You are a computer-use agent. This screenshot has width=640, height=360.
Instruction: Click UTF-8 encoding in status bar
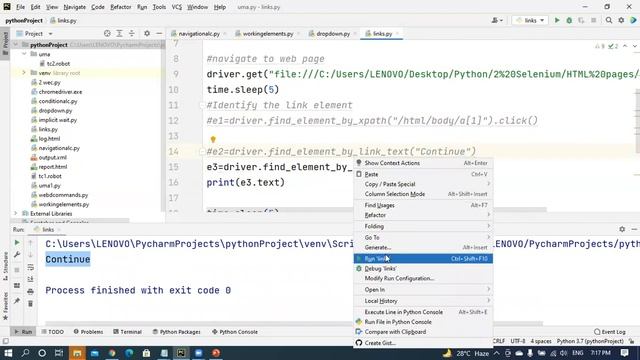tap(518, 341)
